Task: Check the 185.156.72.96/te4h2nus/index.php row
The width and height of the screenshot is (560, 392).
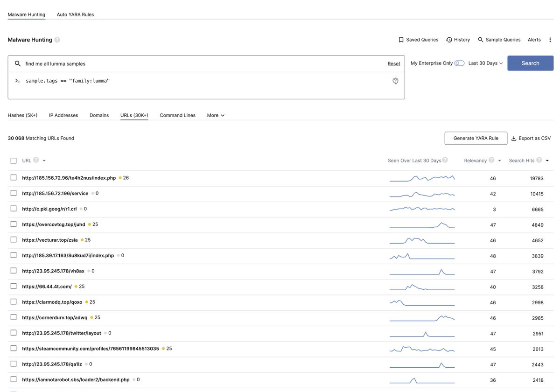Action: pyautogui.click(x=14, y=177)
